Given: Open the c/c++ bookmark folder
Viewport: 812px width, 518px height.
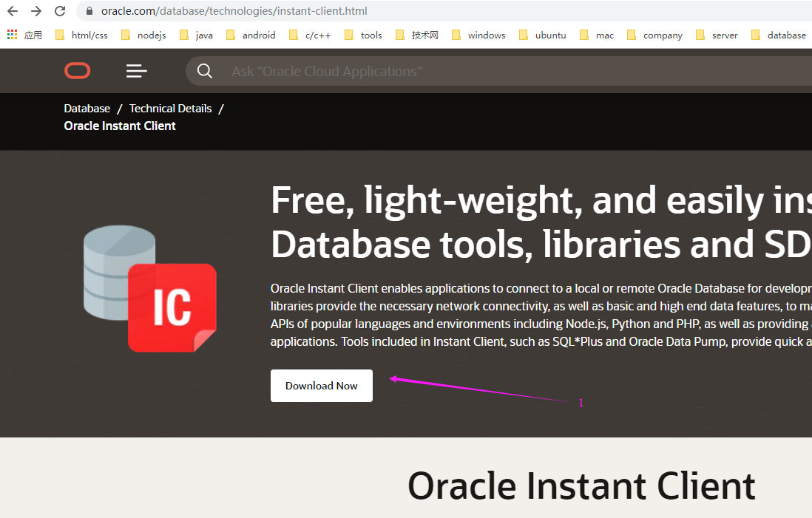Looking at the screenshot, I should (310, 35).
